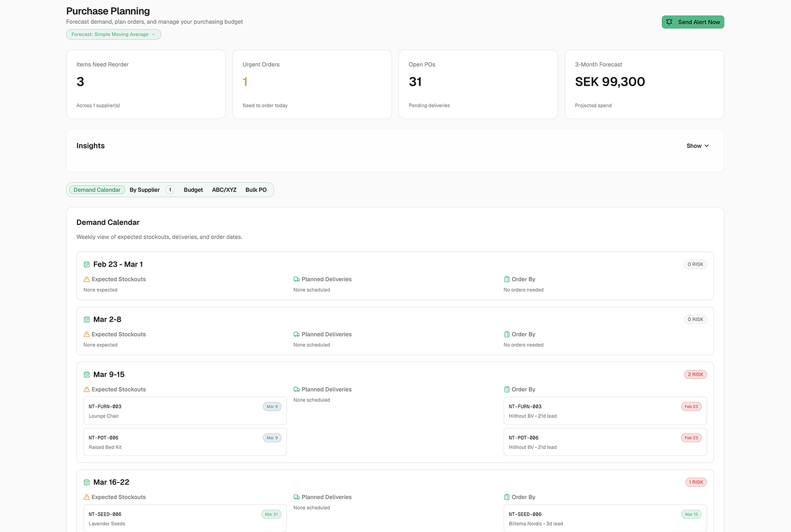
Task: Click the truck icon in the Mar 16-22 Planned Deliveries column
Action: pyautogui.click(x=296, y=497)
